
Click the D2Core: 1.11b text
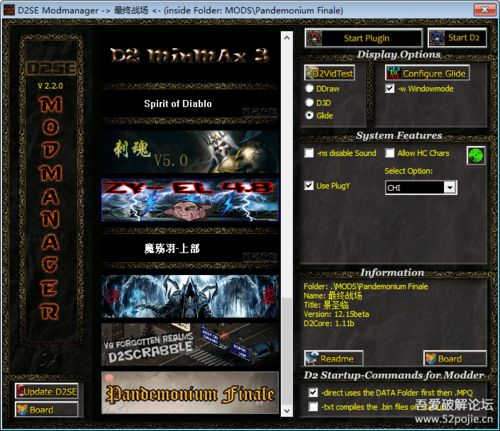(x=329, y=323)
